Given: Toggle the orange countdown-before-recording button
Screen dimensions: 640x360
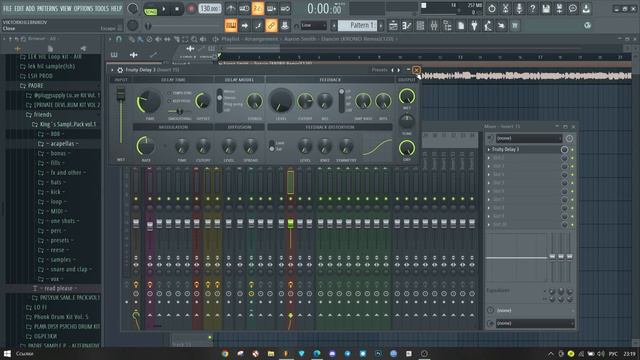Looking at the screenshot, I should [x=258, y=9].
